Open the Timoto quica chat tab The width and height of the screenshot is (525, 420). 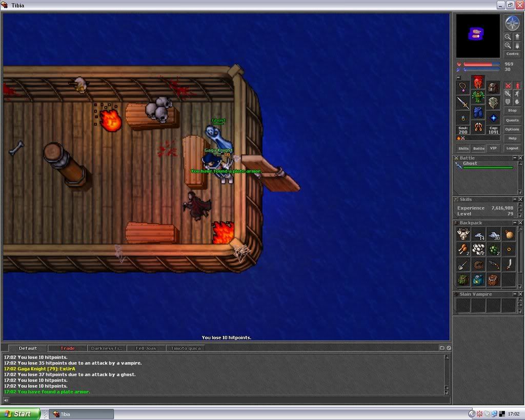click(x=186, y=348)
